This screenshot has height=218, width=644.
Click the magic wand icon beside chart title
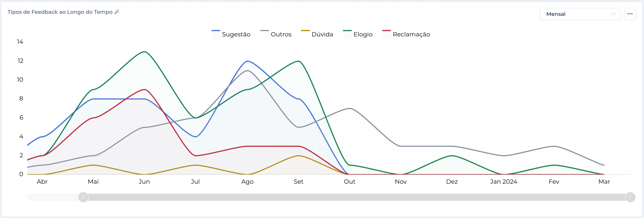point(117,12)
